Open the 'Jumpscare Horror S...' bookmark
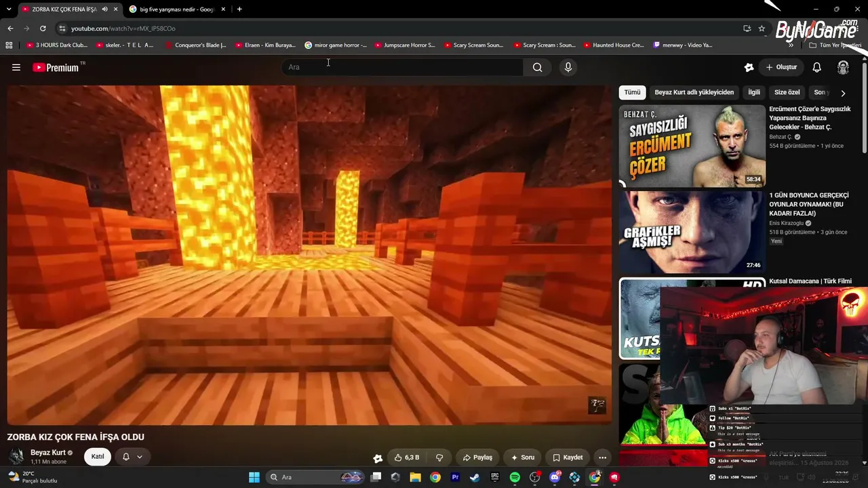The height and width of the screenshot is (488, 868). [405, 45]
